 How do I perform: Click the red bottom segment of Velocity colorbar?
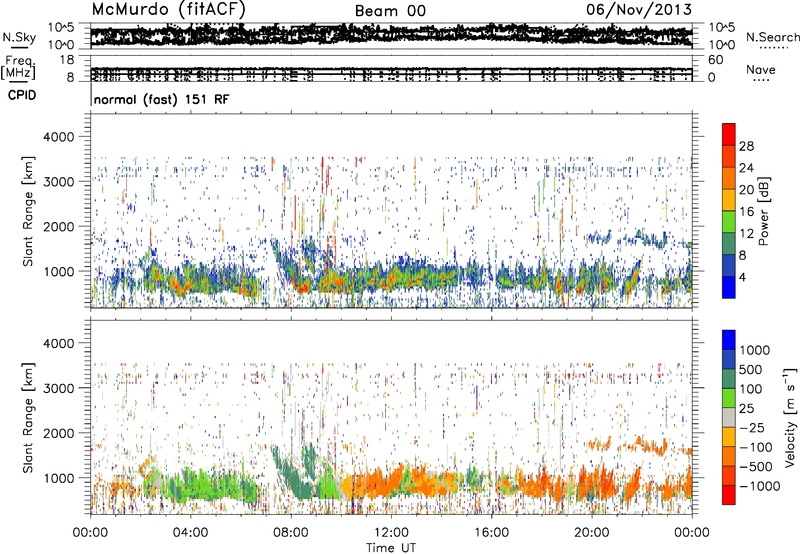[729, 495]
